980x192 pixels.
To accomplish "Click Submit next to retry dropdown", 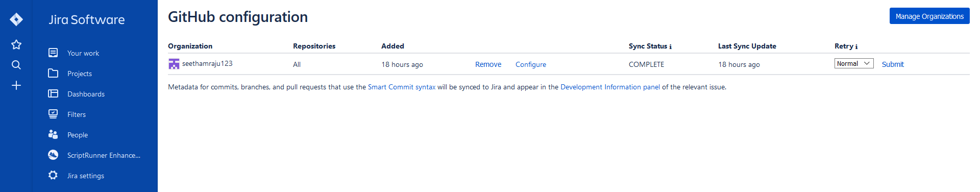I will click(893, 64).
